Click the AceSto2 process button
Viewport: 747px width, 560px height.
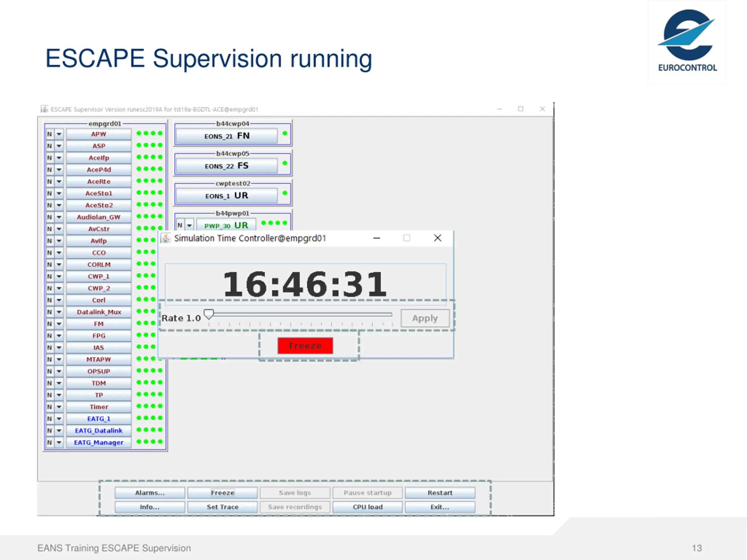99,205
